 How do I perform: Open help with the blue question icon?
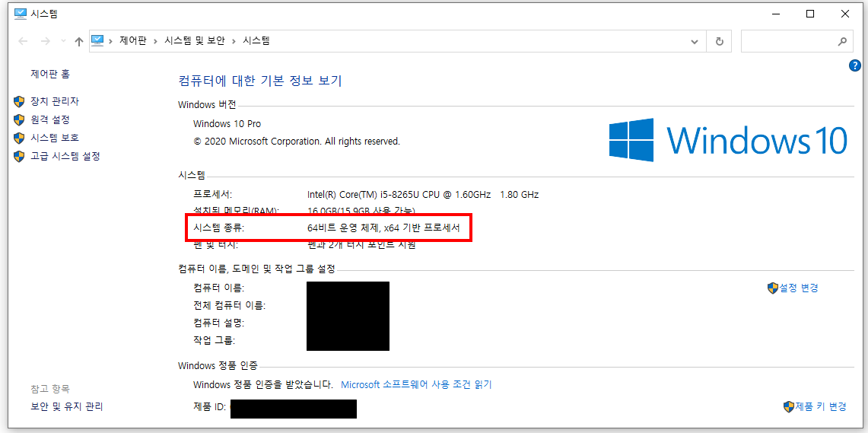[x=854, y=65]
